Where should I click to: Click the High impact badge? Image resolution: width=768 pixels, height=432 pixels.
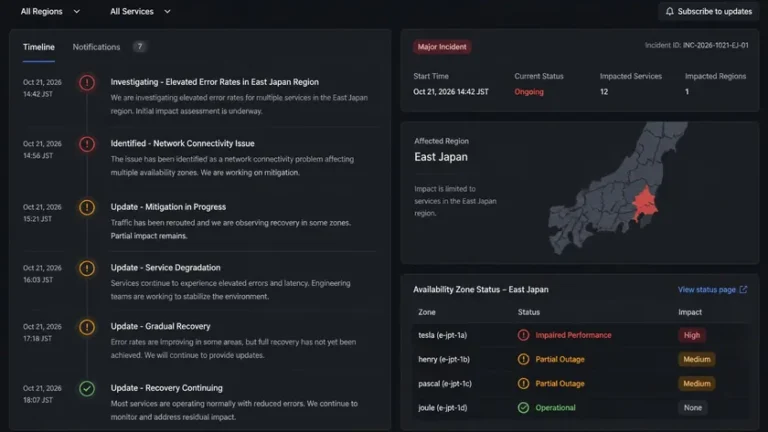[x=692, y=335]
